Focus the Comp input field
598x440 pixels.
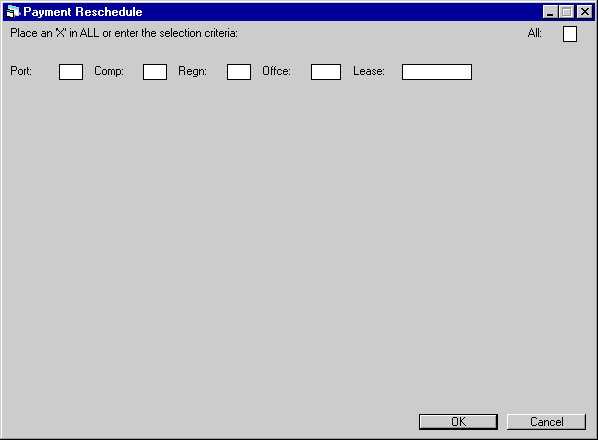click(x=155, y=72)
